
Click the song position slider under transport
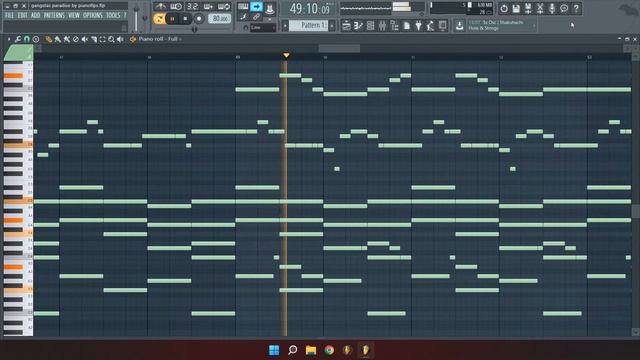194,29
